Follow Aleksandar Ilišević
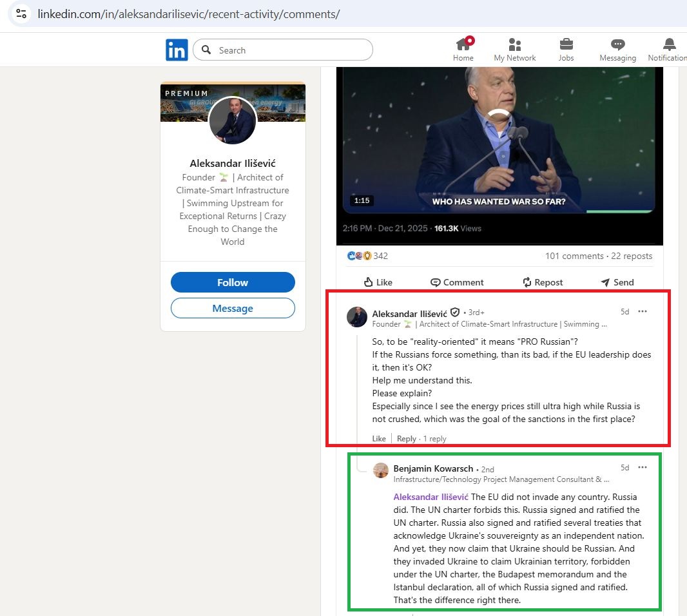 click(233, 282)
